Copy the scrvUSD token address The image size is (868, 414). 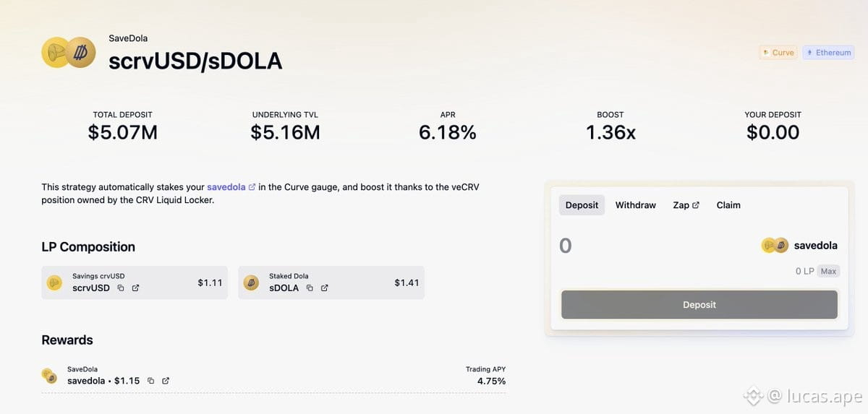click(121, 288)
